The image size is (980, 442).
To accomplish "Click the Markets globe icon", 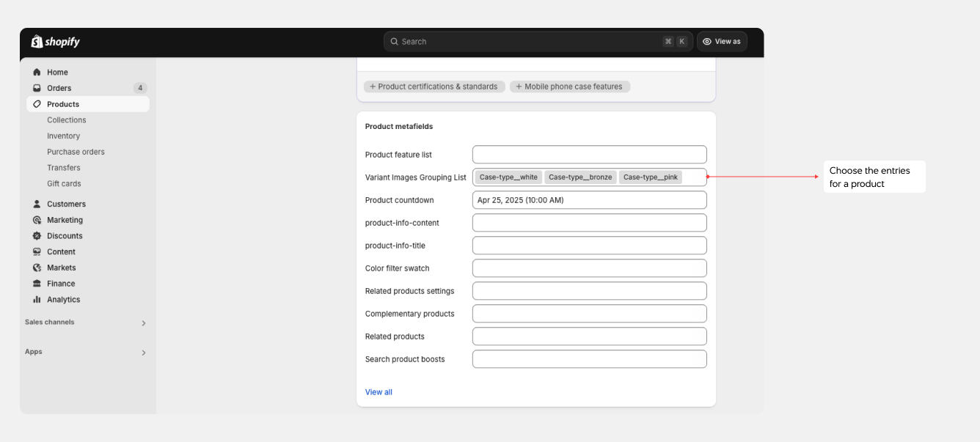I will pos(37,268).
